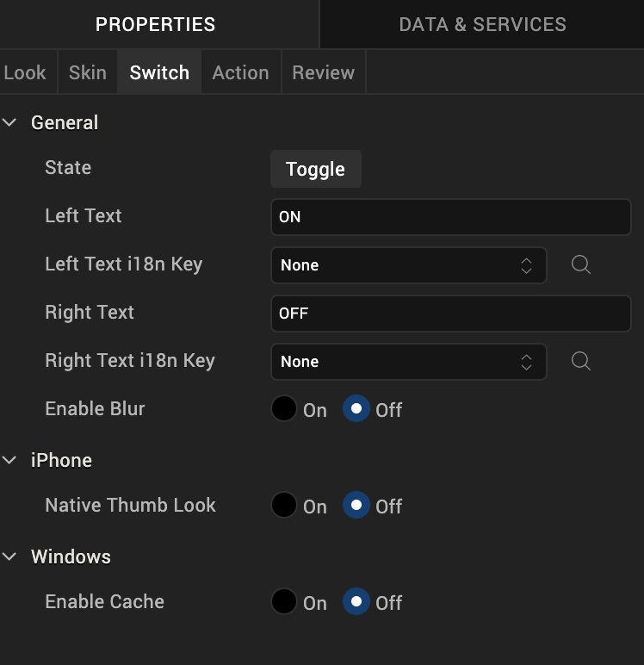644x665 pixels.
Task: Click the search icon beside Right Text i18n Key
Action: click(581, 362)
